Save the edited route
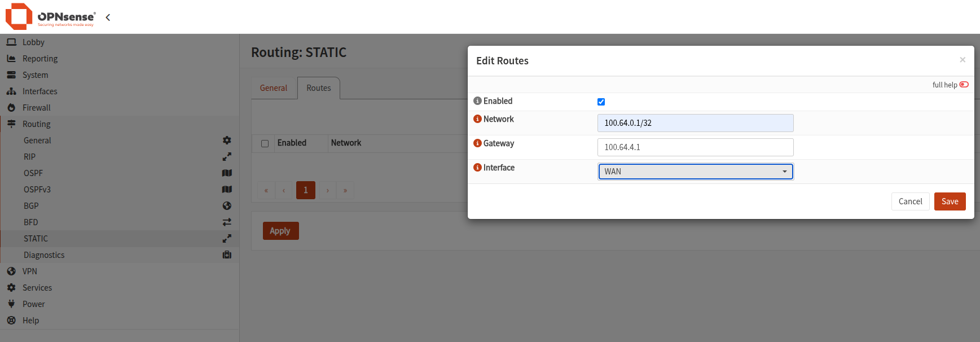This screenshot has height=342, width=980. click(x=950, y=201)
